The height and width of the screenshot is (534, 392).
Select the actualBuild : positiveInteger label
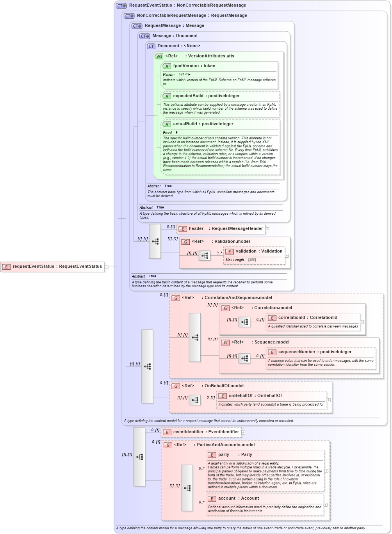coord(203,124)
